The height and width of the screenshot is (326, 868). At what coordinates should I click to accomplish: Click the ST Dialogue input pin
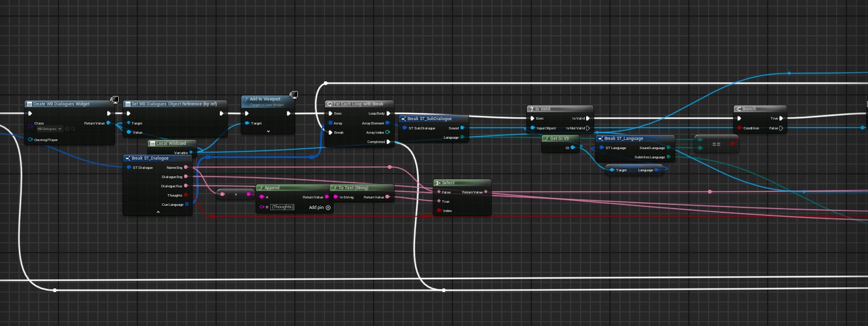(128, 167)
